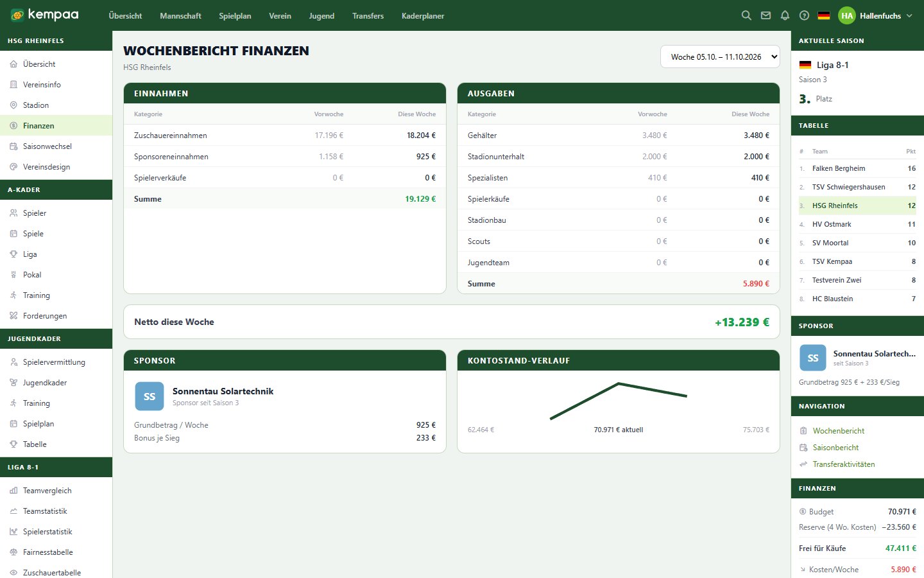Click the Spielervermittlung sidebar icon
Viewport: 924px width, 578px height.
pos(13,362)
